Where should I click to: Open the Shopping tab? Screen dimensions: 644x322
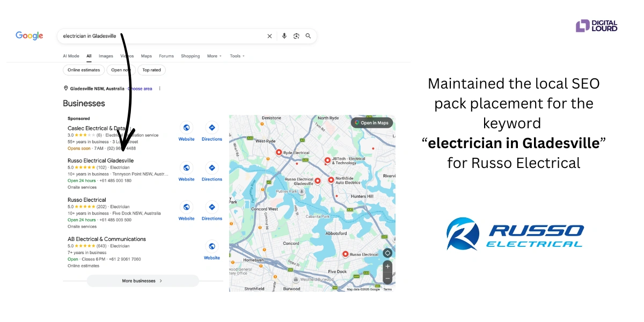point(191,56)
